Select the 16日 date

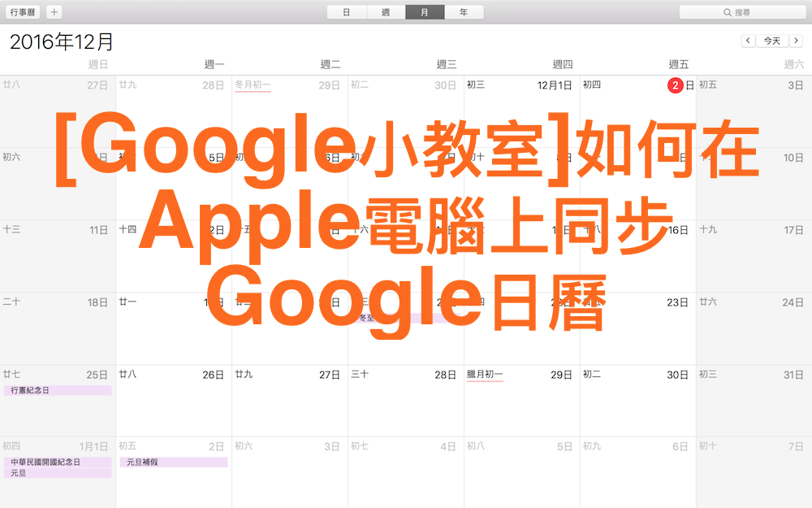coord(678,230)
